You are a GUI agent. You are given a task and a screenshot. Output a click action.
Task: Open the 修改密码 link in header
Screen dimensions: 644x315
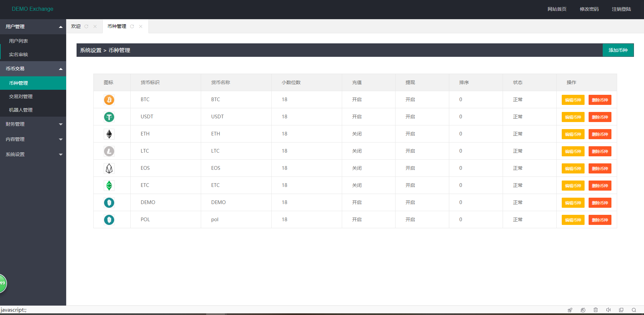tap(589, 9)
